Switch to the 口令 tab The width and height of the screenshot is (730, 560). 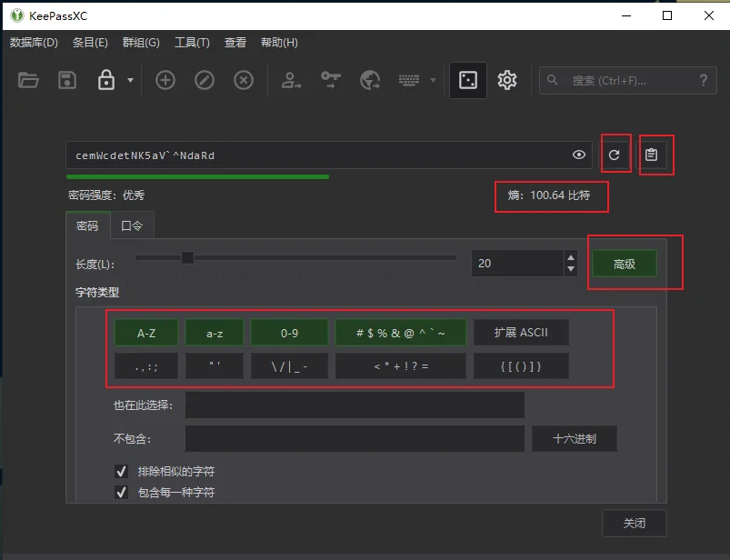click(132, 225)
